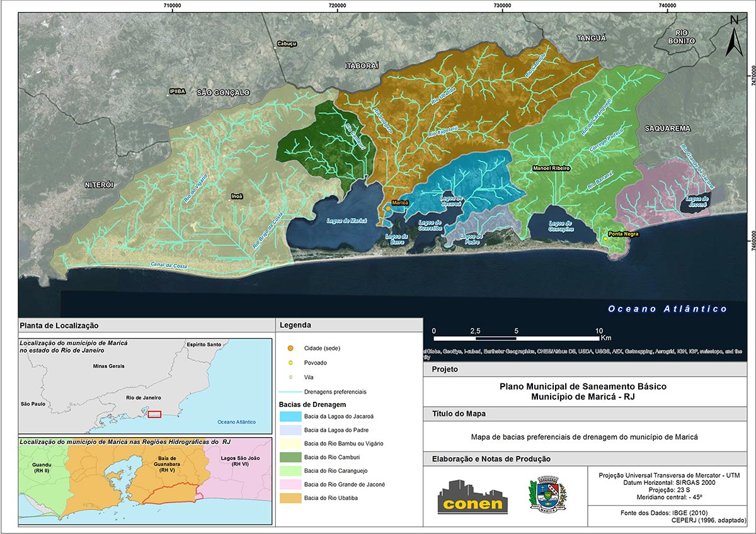Click the Bacia do Rio Grande de Jaconé swatch
Viewport: 756px width, 534px height.
289,485
